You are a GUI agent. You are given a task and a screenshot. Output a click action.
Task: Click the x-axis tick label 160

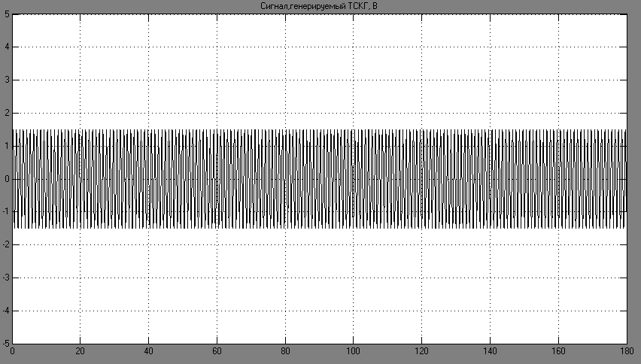coord(558,351)
